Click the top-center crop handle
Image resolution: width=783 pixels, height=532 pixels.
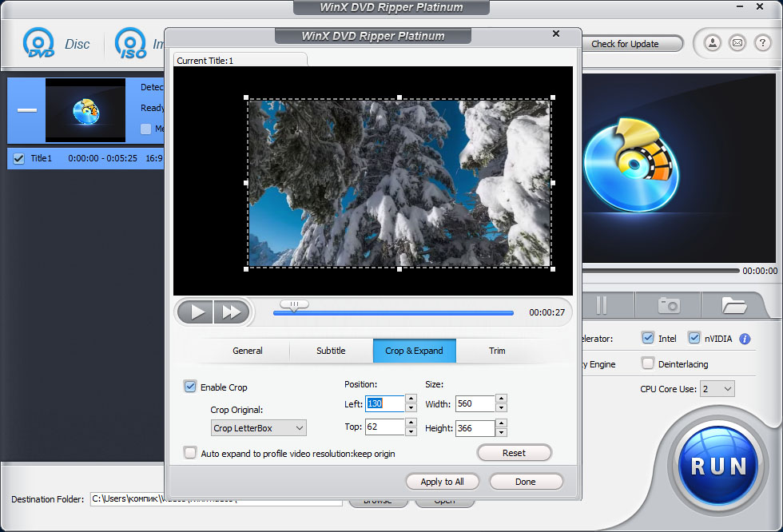(x=399, y=97)
